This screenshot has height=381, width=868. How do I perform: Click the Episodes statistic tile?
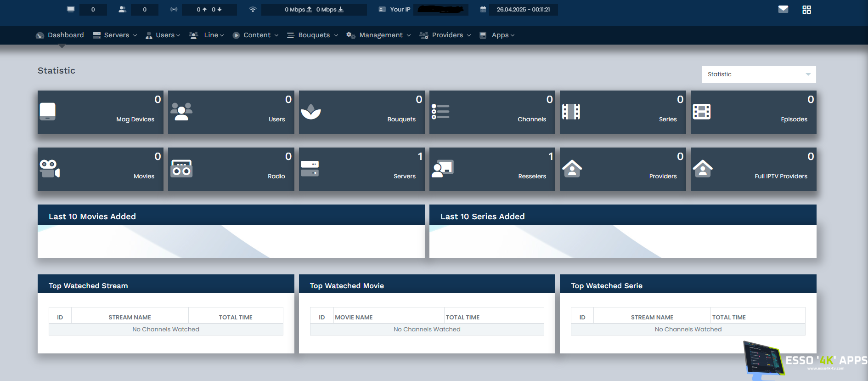(753, 112)
